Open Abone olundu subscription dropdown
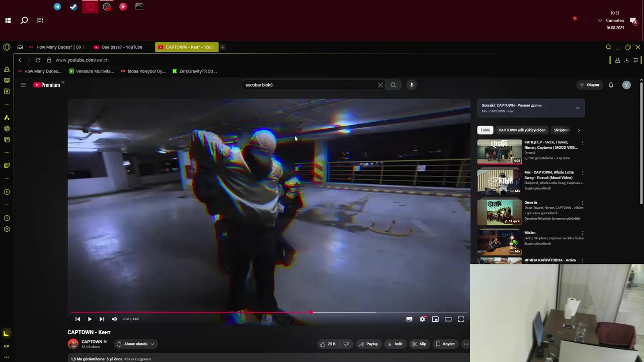The width and height of the screenshot is (644, 362). [135, 344]
